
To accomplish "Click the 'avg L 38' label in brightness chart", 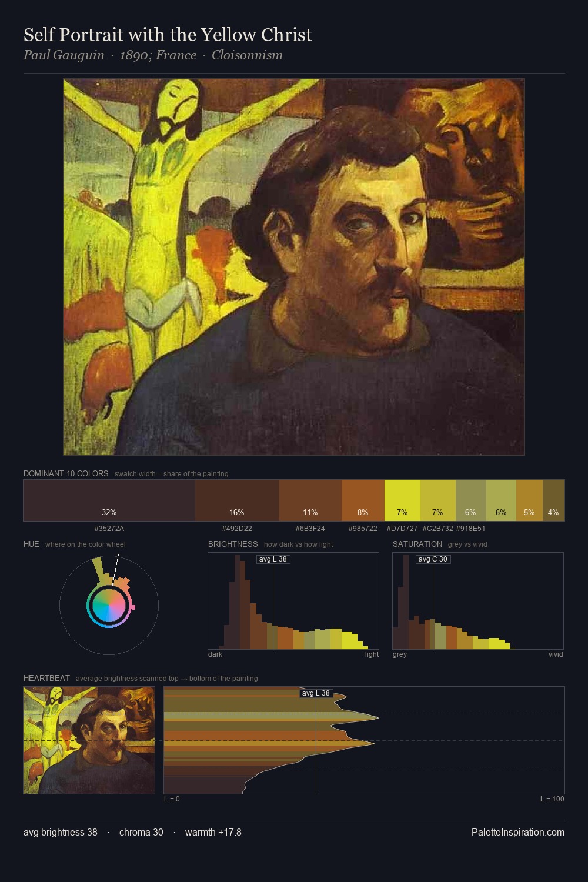I will pyautogui.click(x=273, y=559).
